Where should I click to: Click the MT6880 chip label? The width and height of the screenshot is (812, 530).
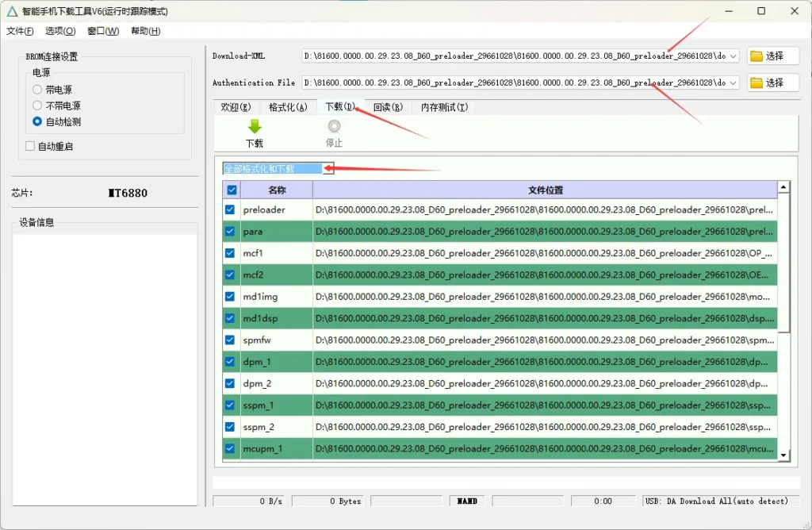point(128,194)
